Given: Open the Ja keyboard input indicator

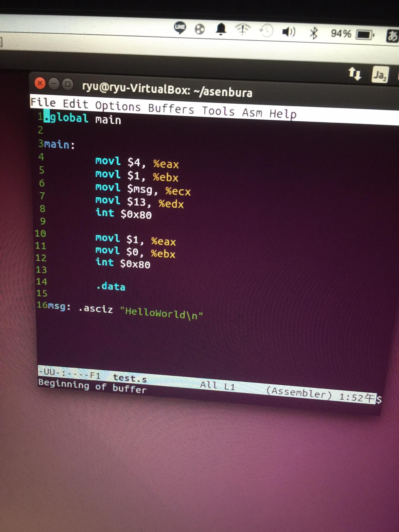Looking at the screenshot, I should coord(380,75).
